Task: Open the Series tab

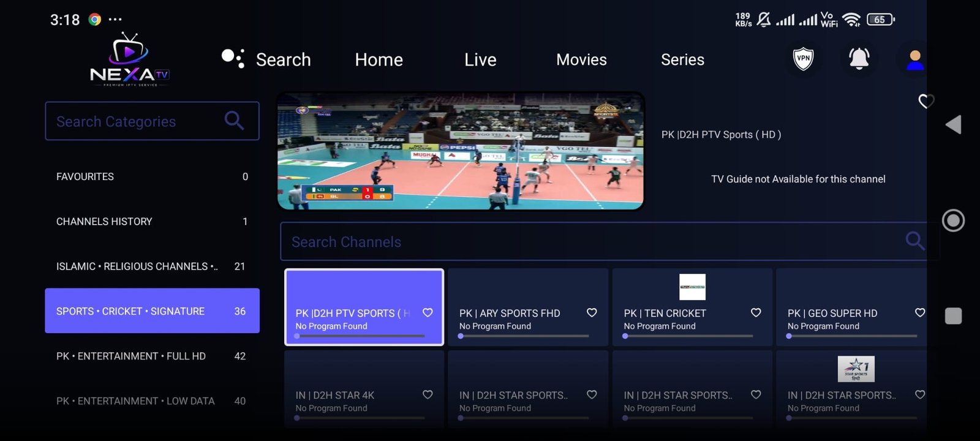Action: (682, 59)
